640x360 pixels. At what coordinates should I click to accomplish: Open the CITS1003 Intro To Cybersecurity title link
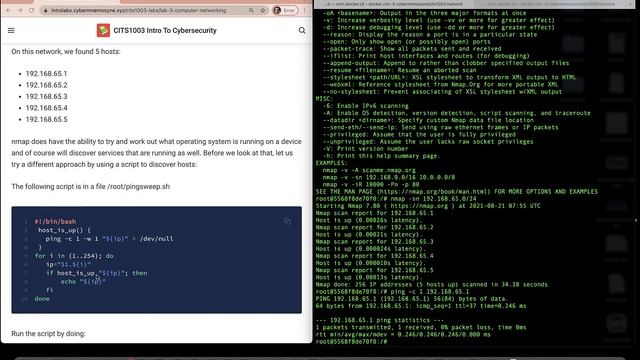pyautogui.click(x=165, y=30)
